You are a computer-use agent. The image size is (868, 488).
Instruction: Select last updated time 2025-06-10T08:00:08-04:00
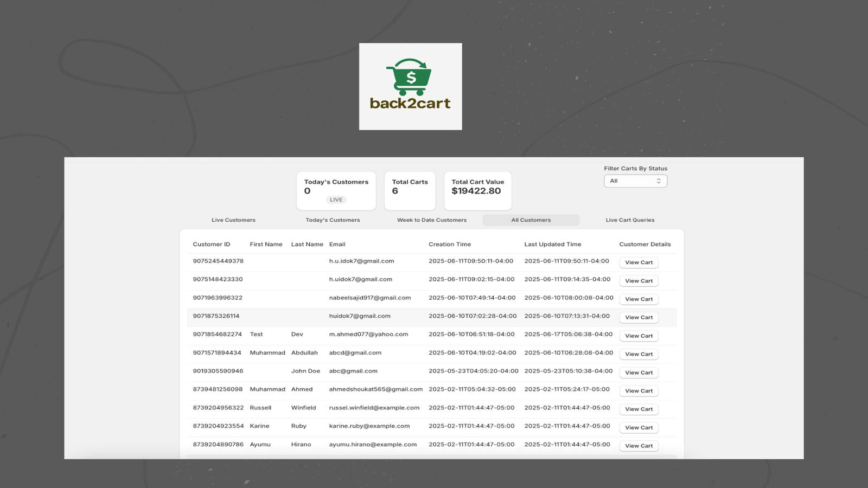coord(569,298)
